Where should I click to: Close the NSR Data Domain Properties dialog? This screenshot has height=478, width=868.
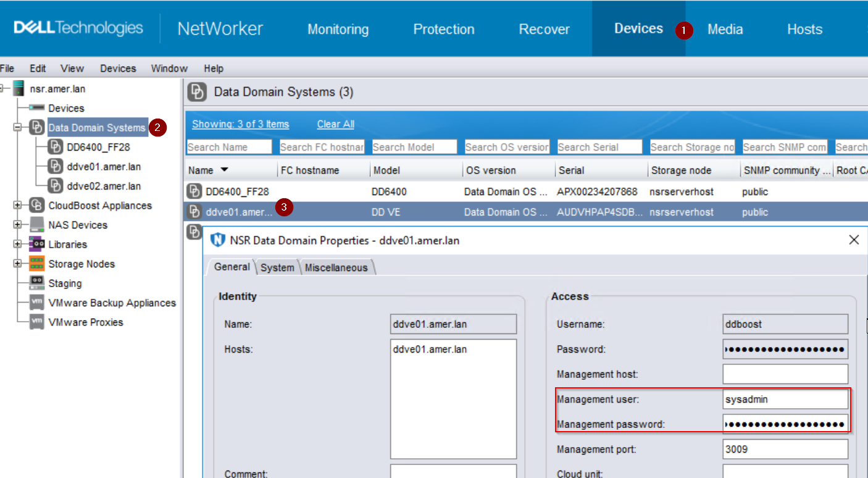[x=854, y=240]
